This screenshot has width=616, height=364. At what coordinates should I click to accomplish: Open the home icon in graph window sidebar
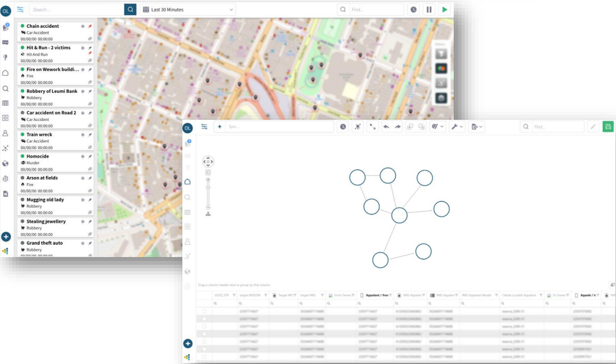pos(188,182)
